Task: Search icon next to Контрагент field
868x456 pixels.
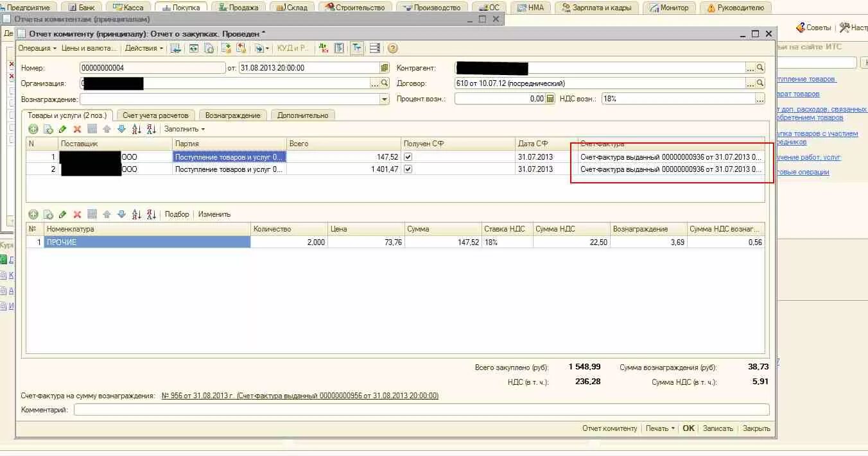Action: click(760, 67)
